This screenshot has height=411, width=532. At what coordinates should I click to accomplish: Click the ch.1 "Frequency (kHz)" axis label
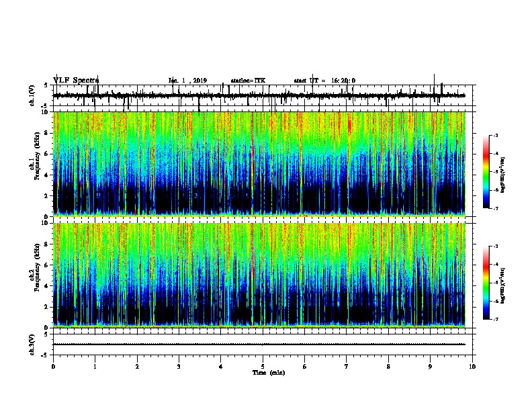click(37, 156)
